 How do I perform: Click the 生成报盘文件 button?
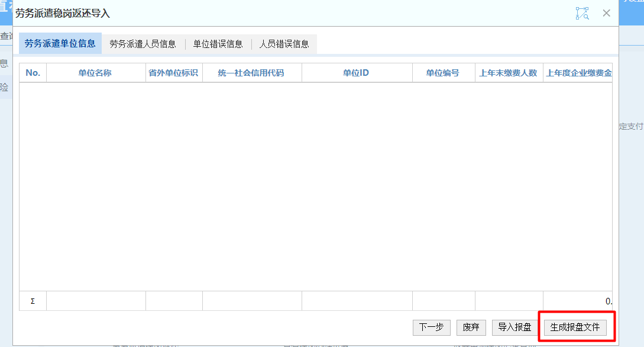[x=575, y=327]
